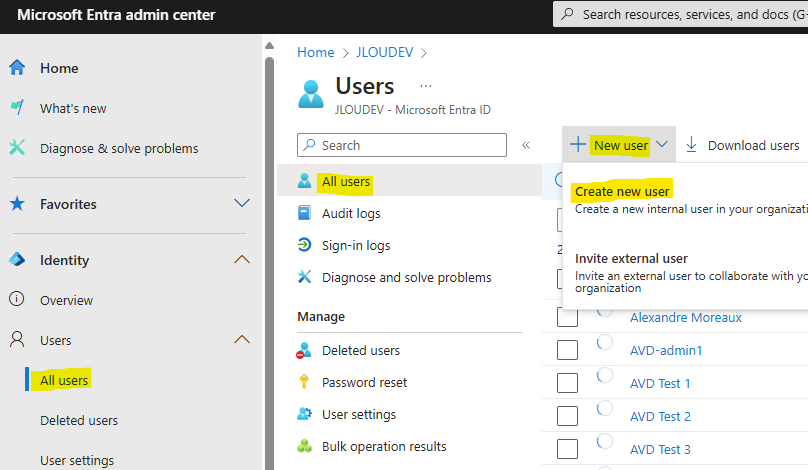Open User settings in the blade menu
Viewport: 808px width, 470px height.
pos(359,414)
